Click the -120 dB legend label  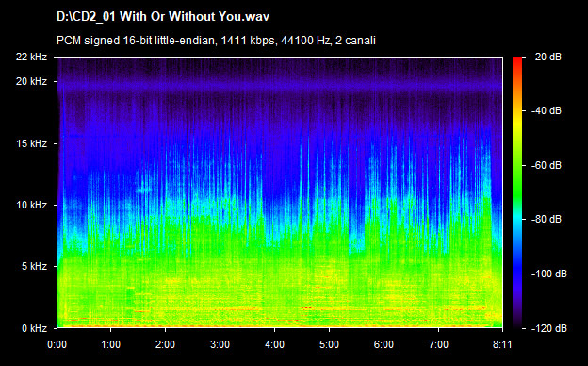(x=549, y=328)
